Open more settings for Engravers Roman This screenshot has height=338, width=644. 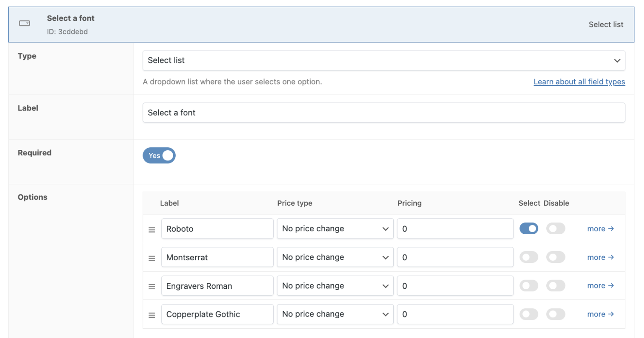600,286
